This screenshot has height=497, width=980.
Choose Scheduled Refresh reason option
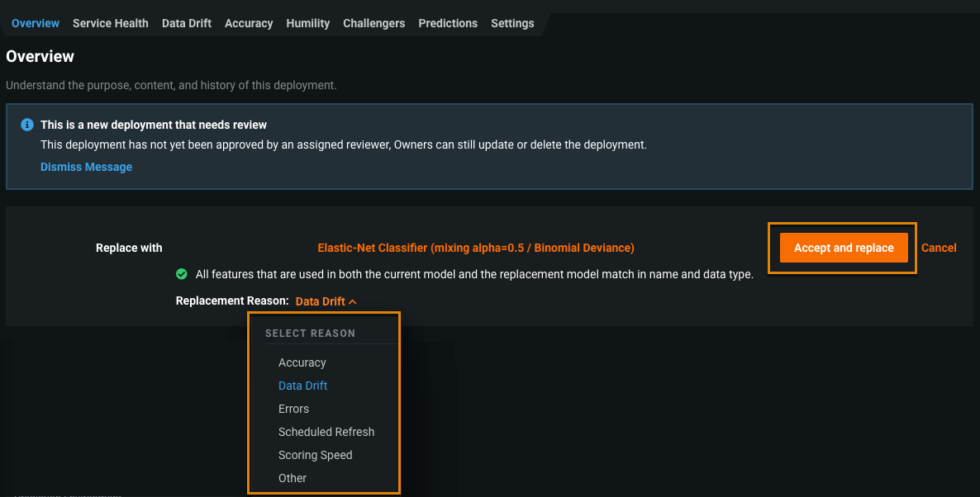(x=326, y=432)
